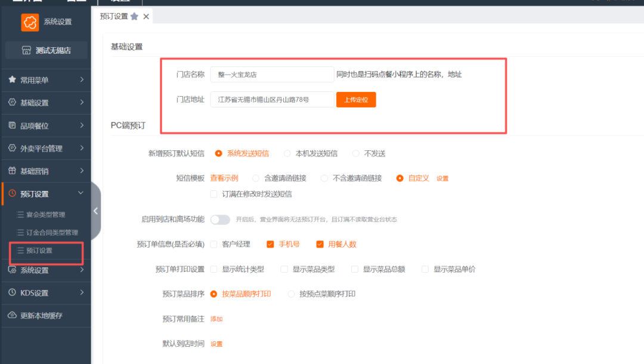644x364 pixels.
Task: Open the 查看示例 link for SMS templates
Action: point(224,178)
